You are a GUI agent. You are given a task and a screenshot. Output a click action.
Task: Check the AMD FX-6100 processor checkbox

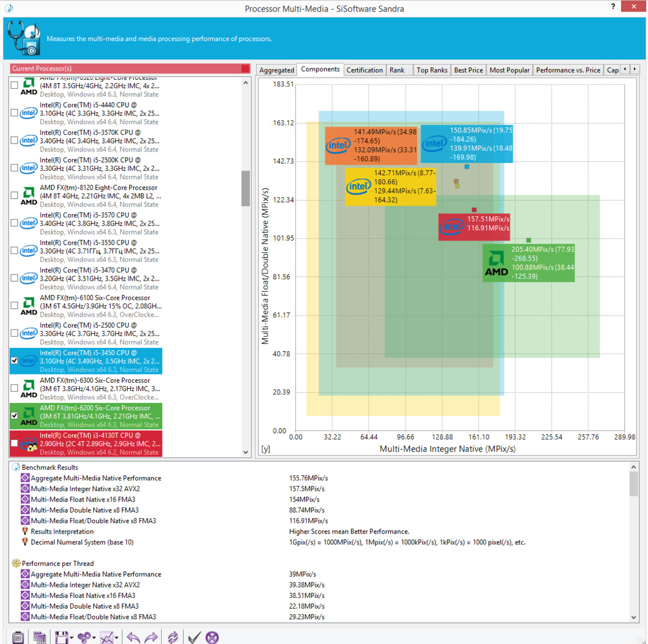pyautogui.click(x=14, y=306)
